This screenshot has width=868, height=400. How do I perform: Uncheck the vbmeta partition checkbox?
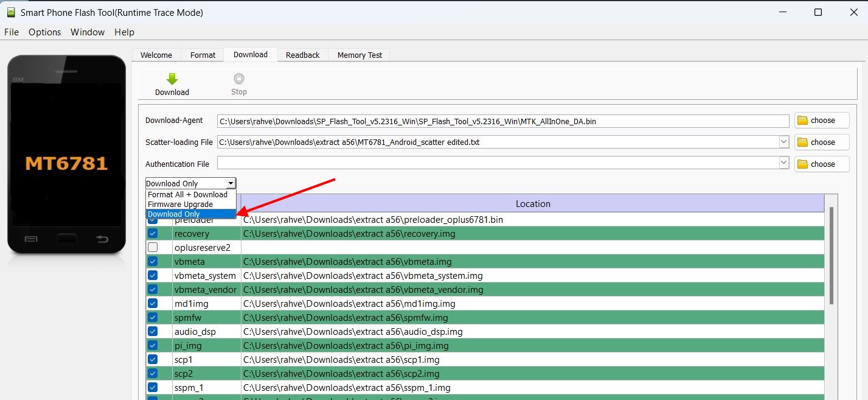[x=153, y=261]
